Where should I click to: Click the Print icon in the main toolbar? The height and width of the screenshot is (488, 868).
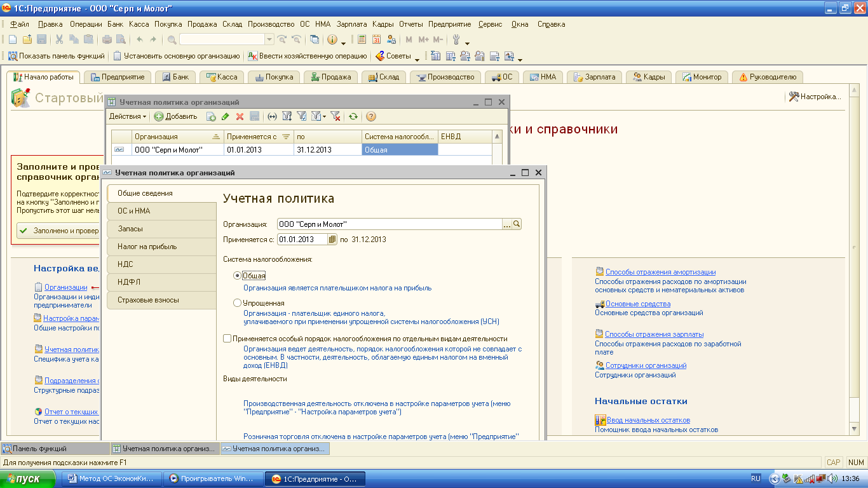click(107, 39)
